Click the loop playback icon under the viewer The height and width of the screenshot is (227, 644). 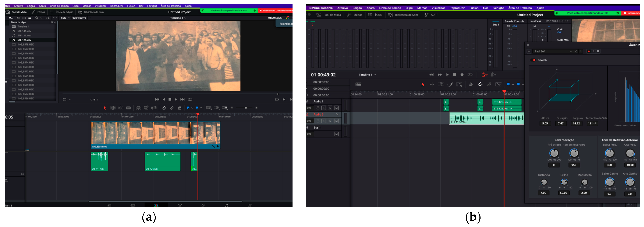click(x=190, y=99)
